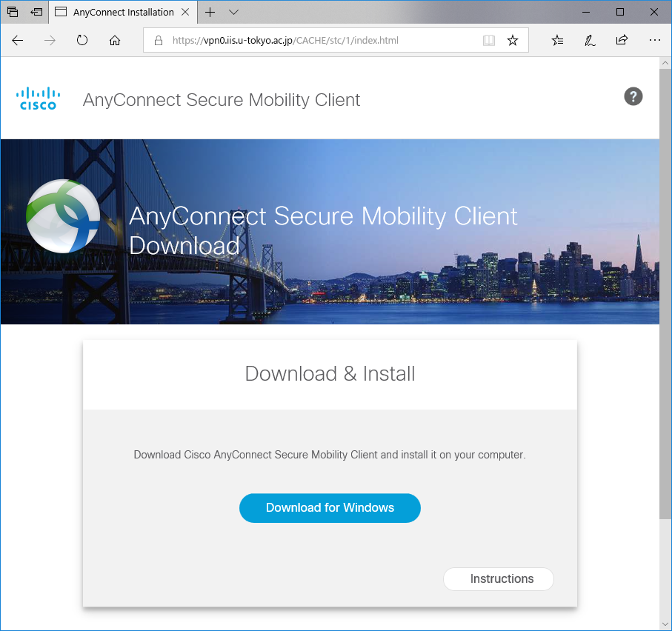Close the AnyConnect Installation tab
Image resolution: width=672 pixels, height=631 pixels.
185,12
